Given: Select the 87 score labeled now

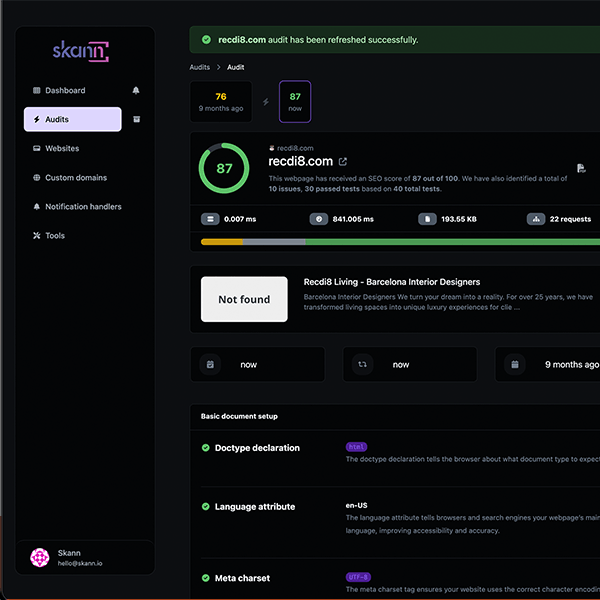Looking at the screenshot, I should (x=295, y=102).
